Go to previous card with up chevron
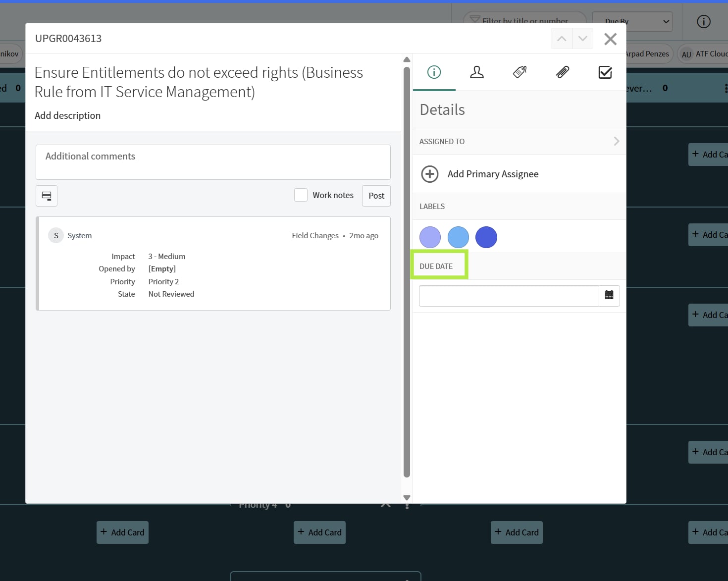This screenshot has height=581, width=728. tap(562, 39)
